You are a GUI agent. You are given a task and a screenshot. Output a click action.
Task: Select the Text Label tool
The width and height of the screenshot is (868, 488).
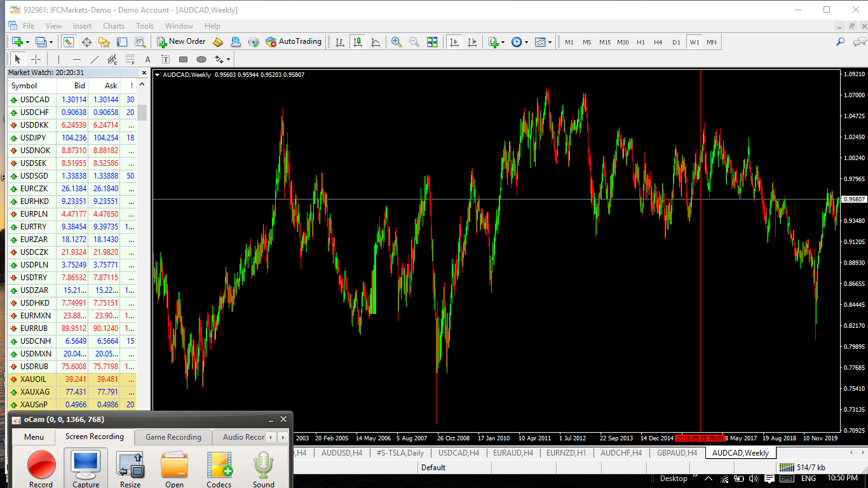tap(165, 59)
